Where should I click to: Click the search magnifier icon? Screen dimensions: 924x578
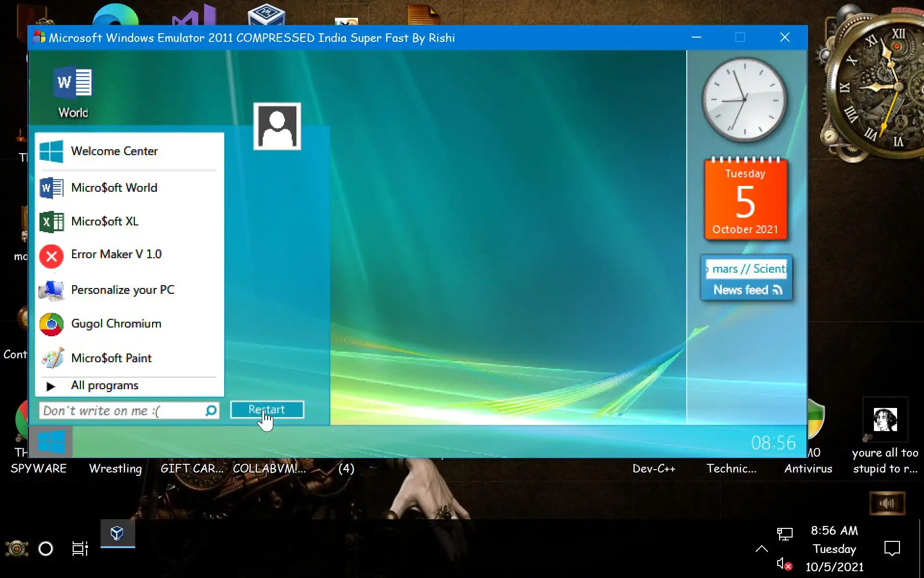click(211, 411)
